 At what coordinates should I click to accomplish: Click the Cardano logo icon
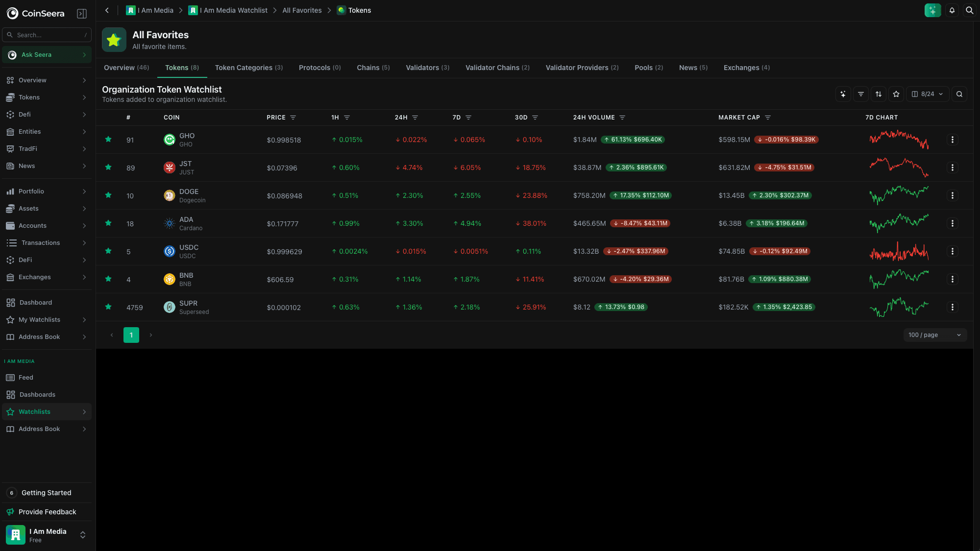[169, 223]
